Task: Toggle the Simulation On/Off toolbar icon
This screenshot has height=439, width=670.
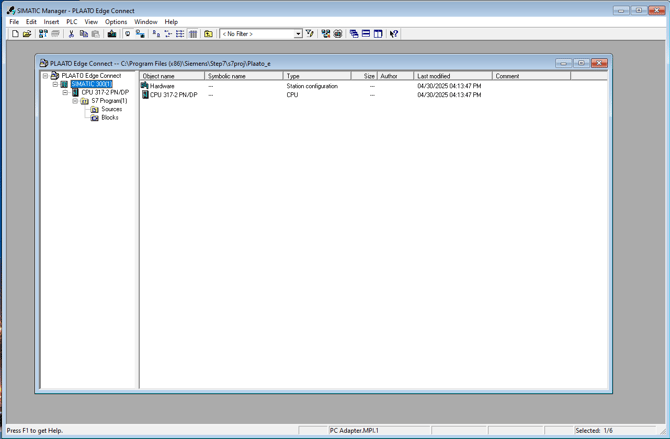Action: pos(338,34)
